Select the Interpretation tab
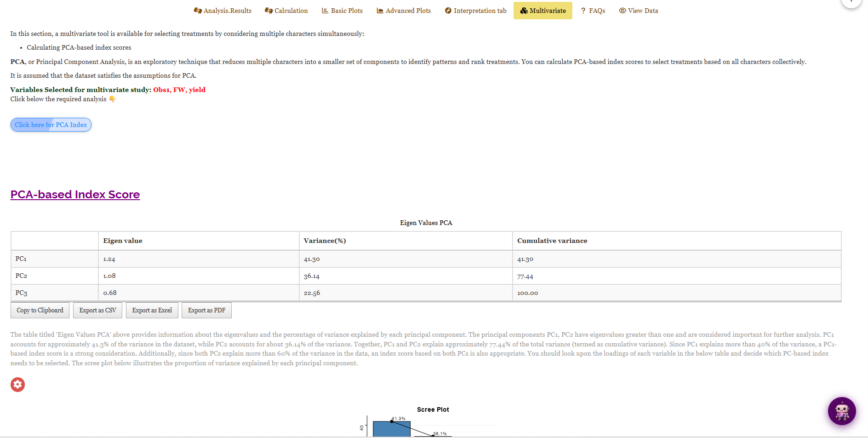This screenshot has width=868, height=438. 475,11
